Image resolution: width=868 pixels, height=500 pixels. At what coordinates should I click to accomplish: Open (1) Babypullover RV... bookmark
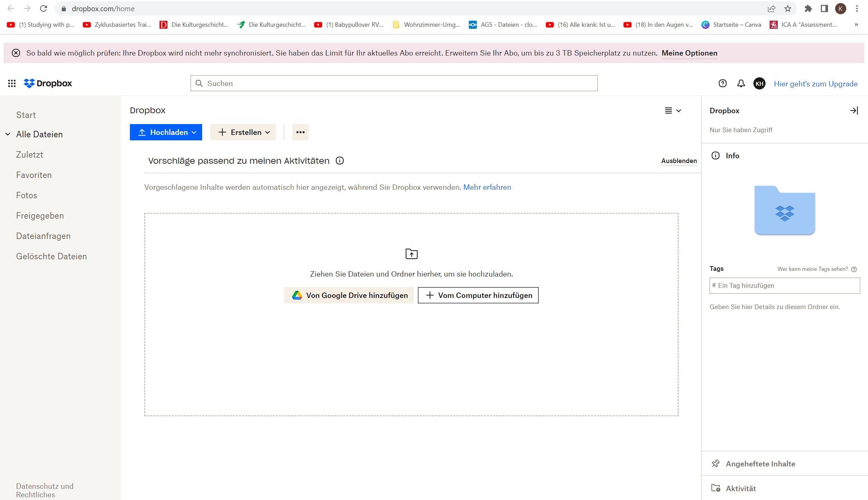[x=349, y=25]
